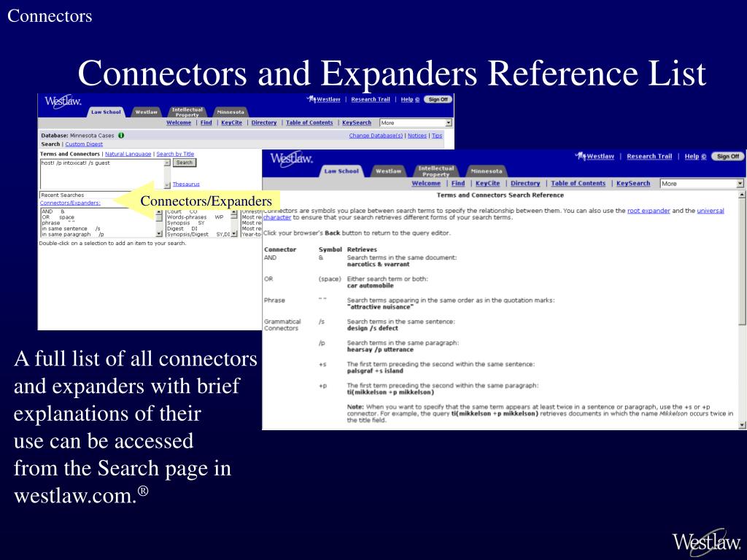Open Research Trail link in front window

(649, 156)
